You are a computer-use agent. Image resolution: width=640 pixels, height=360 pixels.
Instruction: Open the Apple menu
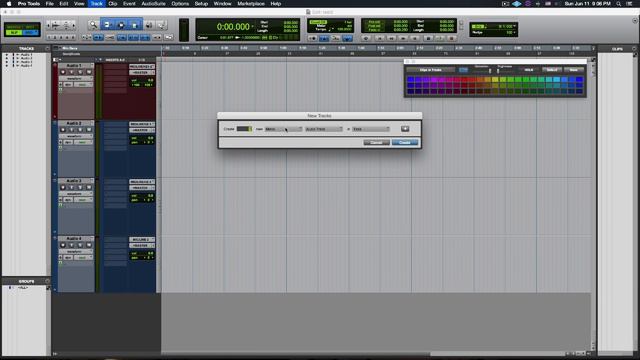pyautogui.click(x=9, y=4)
